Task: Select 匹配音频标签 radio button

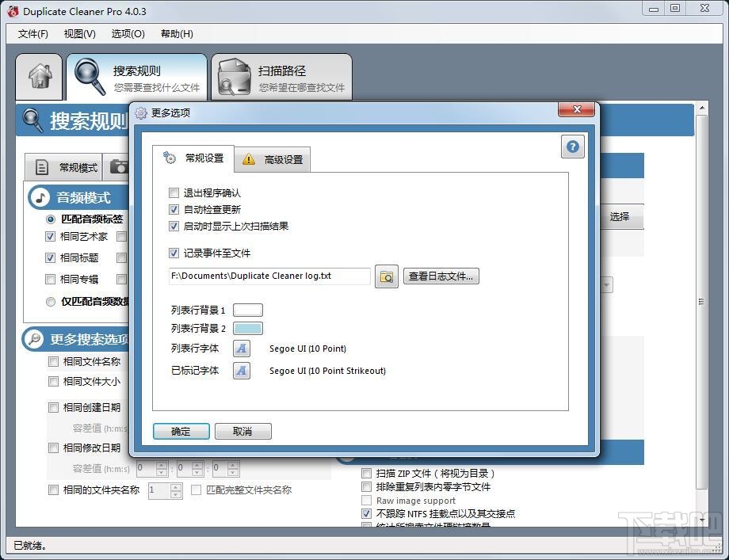Action: click(51, 219)
